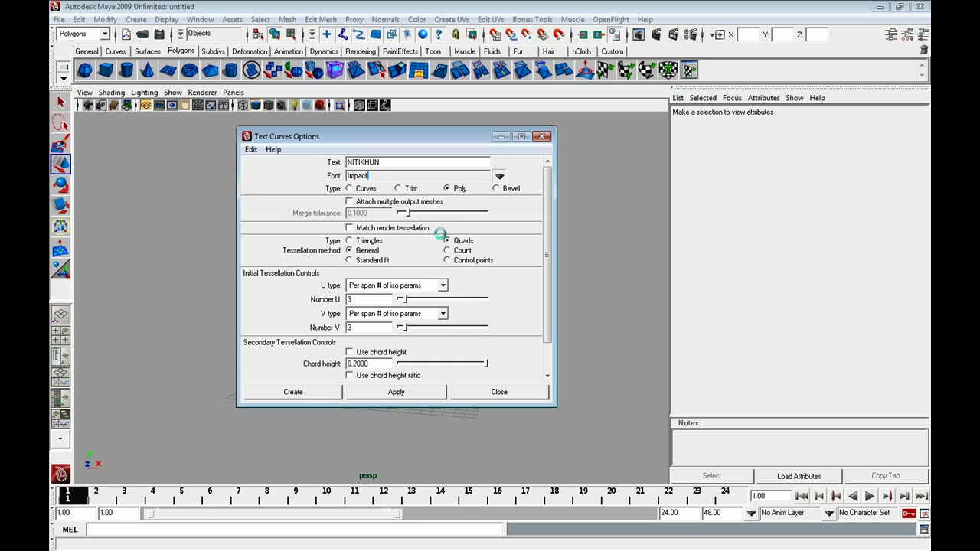Click the polygon plane shelf icon
The height and width of the screenshot is (551, 980).
tap(168, 70)
